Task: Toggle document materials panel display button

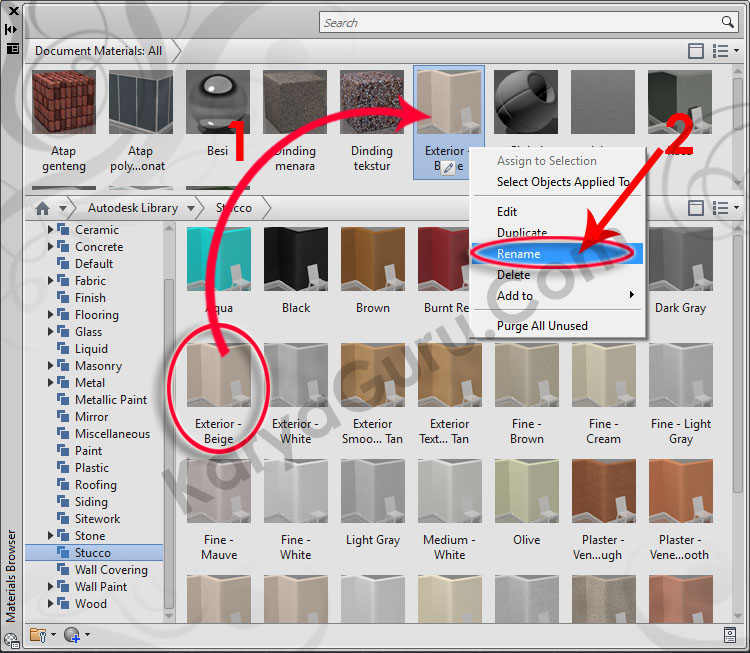Action: pos(696,50)
